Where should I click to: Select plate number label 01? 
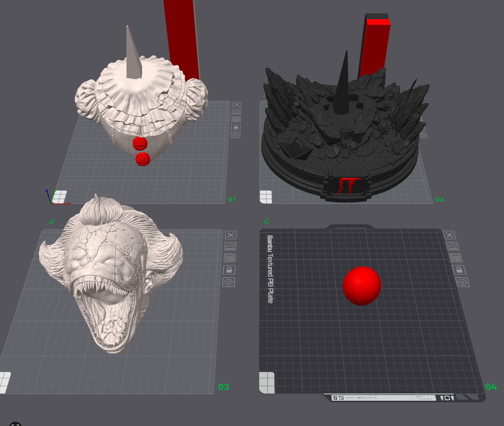(x=232, y=199)
